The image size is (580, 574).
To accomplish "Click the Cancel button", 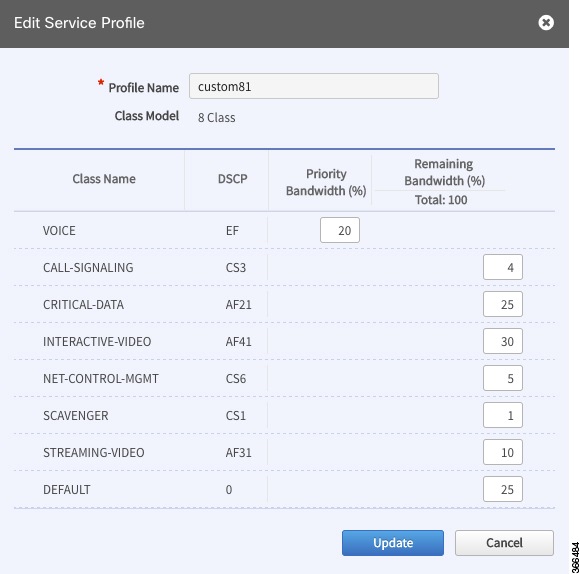I will [x=504, y=543].
